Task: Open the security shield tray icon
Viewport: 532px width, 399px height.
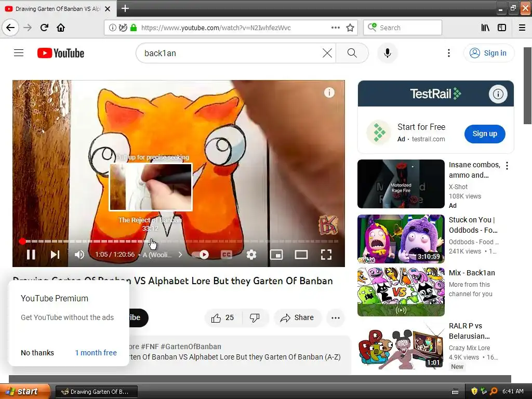Action: (x=474, y=391)
